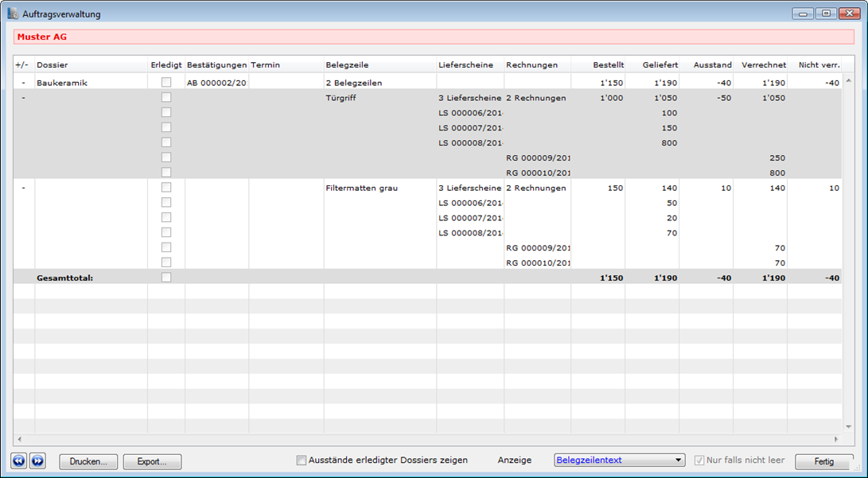Image resolution: width=868 pixels, height=478 pixels.
Task: Toggle Erledigt checkbox for Türgriff row
Action: coord(166,98)
